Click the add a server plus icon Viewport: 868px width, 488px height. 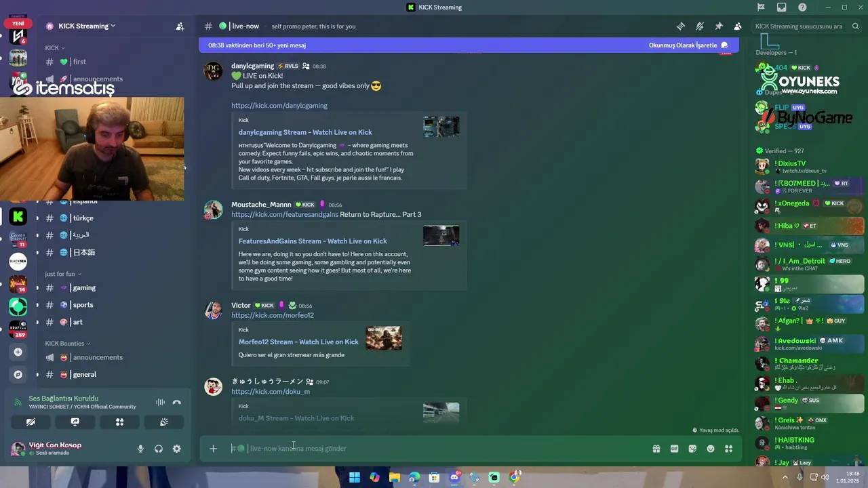click(x=18, y=352)
